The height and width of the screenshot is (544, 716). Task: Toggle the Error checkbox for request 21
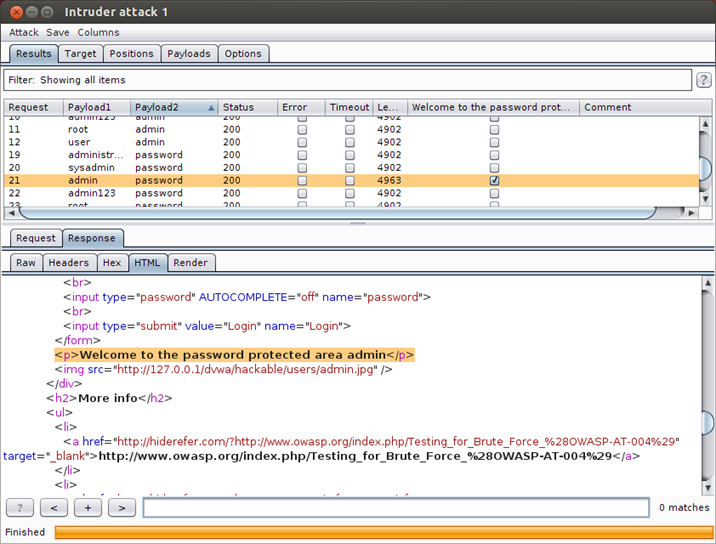[x=302, y=181]
